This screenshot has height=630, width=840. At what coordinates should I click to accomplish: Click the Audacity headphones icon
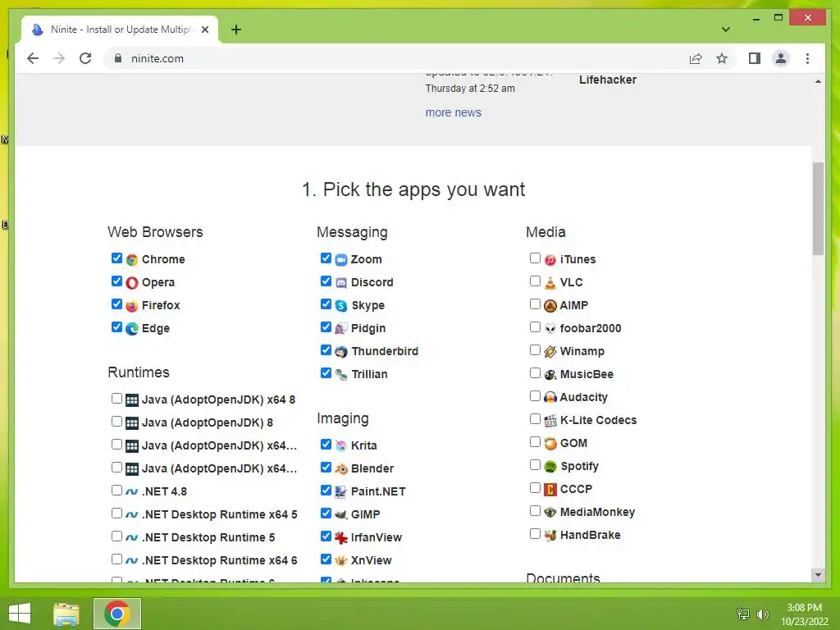click(550, 398)
